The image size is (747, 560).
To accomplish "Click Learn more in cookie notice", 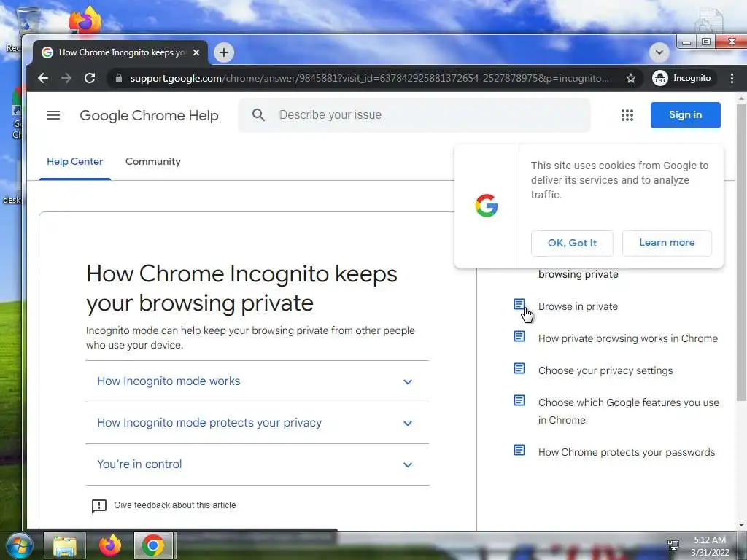I will pyautogui.click(x=667, y=242).
